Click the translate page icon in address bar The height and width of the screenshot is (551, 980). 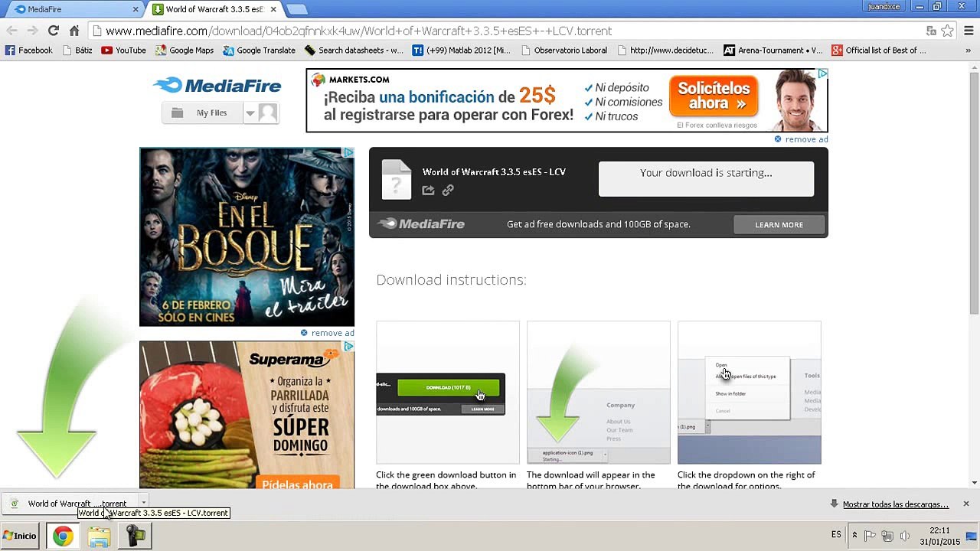coord(931,31)
